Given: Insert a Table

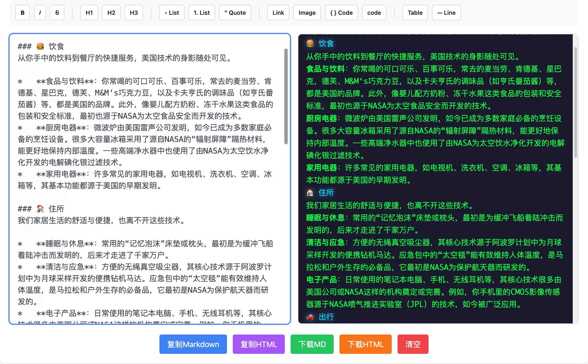Looking at the screenshot, I should [415, 13].
